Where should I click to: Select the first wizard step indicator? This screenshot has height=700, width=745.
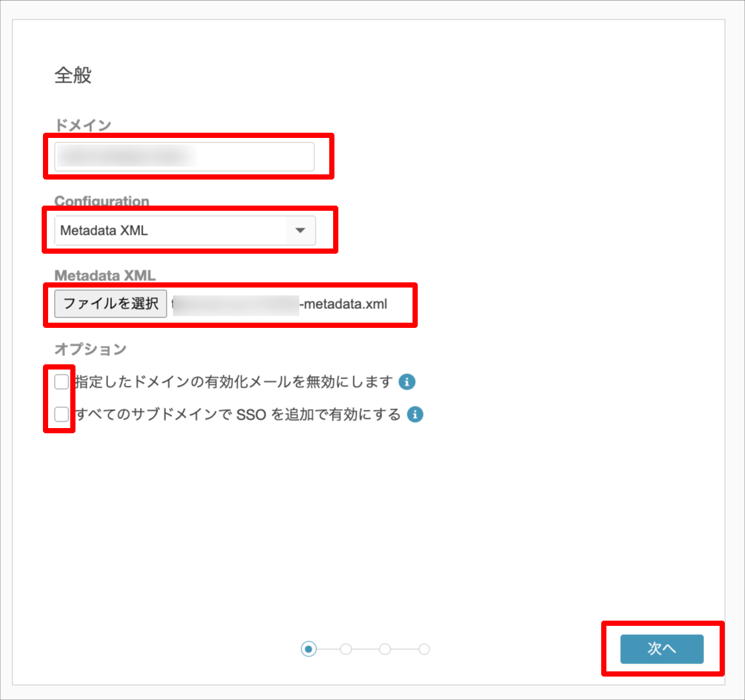tap(309, 649)
